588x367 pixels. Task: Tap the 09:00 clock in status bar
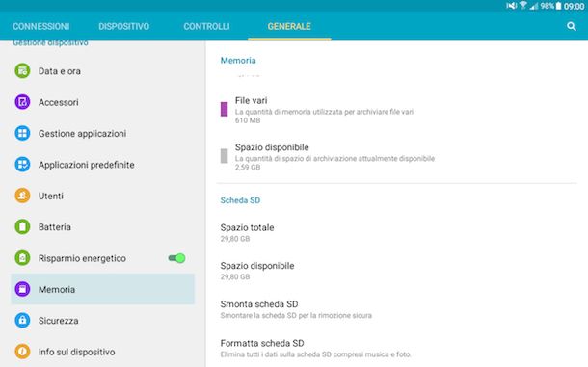tap(574, 6)
